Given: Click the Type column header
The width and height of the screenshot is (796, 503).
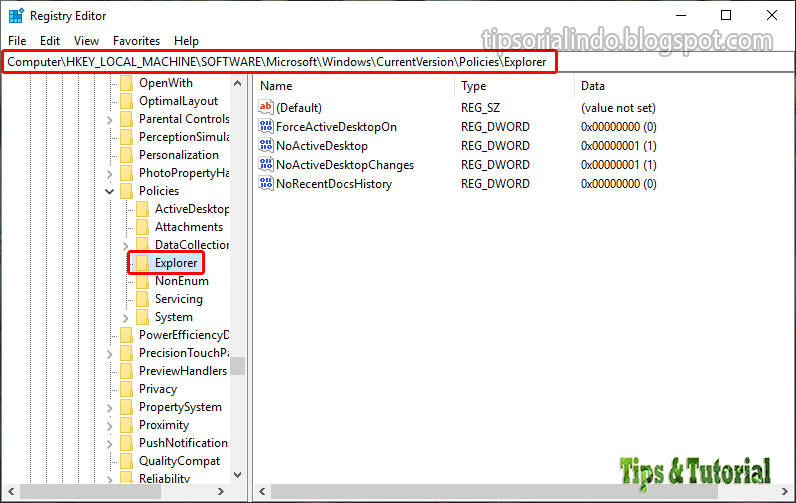Looking at the screenshot, I should click(x=515, y=86).
